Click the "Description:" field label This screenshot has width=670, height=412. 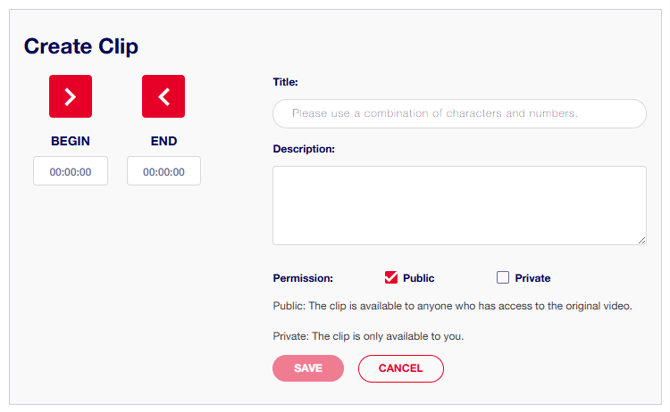303,149
